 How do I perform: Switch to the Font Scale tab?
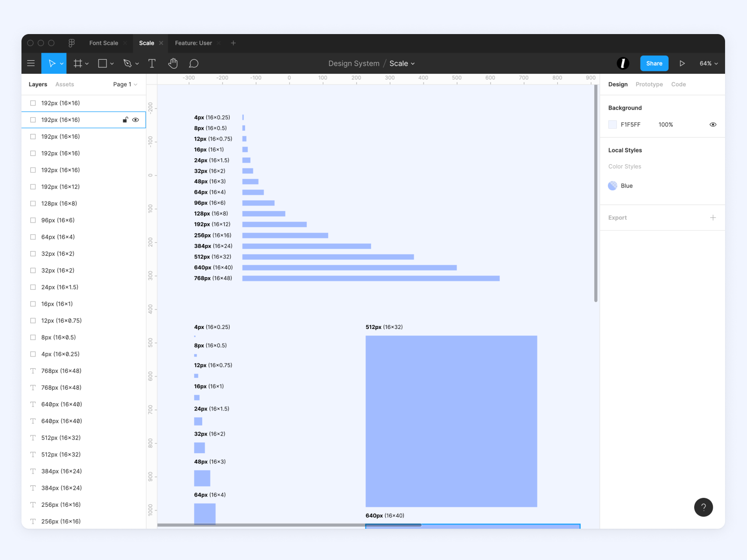104,43
